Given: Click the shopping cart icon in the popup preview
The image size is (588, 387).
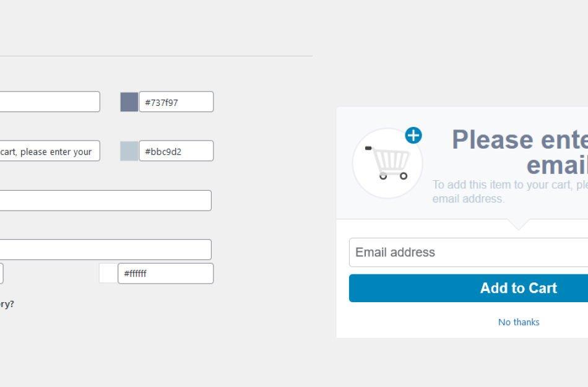Looking at the screenshot, I should [387, 163].
